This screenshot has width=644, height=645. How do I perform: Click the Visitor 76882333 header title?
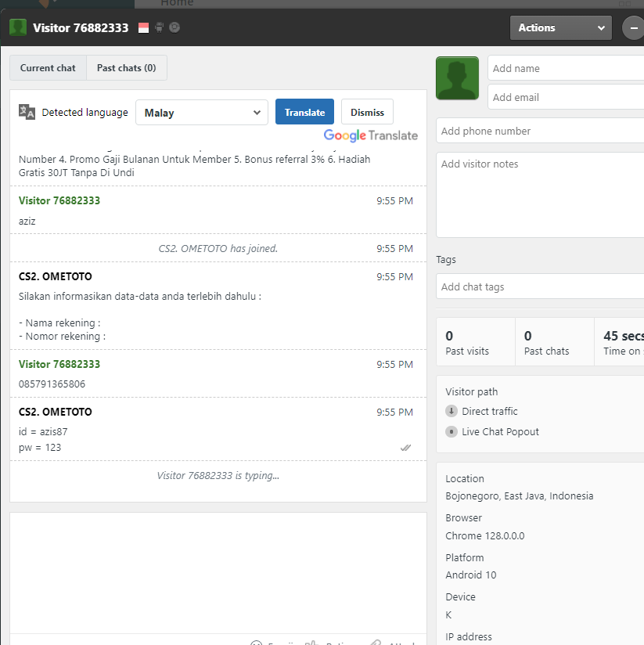pyautogui.click(x=81, y=27)
